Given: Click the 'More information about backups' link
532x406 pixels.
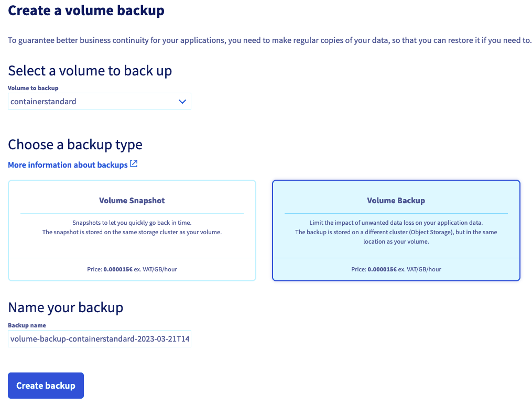Looking at the screenshot, I should point(68,164).
